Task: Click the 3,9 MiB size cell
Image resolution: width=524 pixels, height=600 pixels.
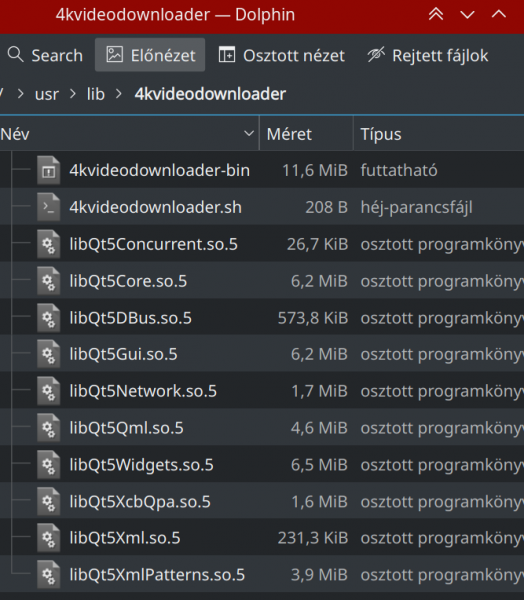Action: click(319, 575)
